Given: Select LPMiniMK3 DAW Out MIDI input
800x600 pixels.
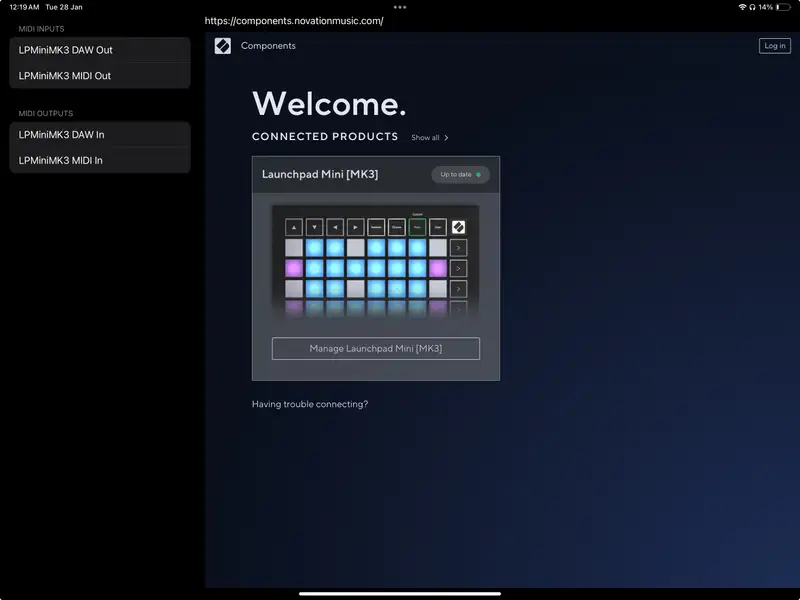Looking at the screenshot, I should point(100,50).
